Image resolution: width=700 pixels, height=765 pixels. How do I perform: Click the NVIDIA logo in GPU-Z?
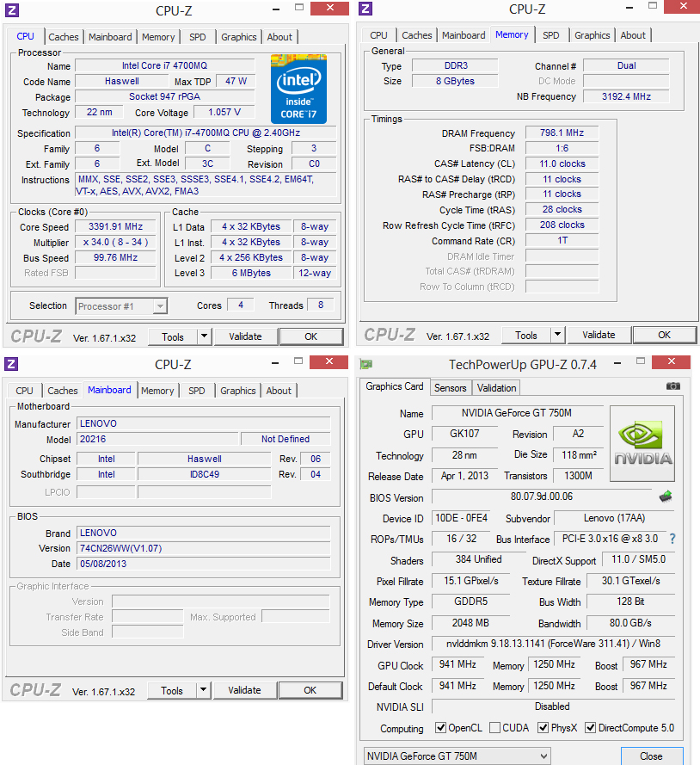pyautogui.click(x=642, y=442)
